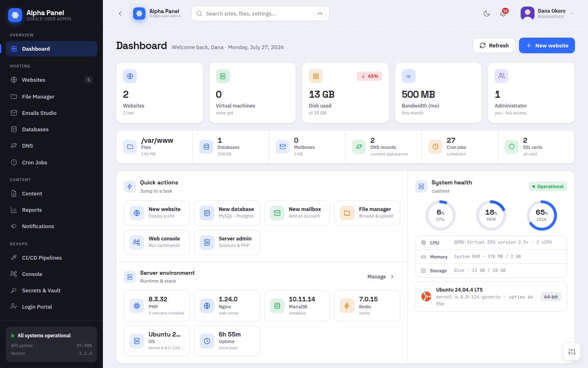Click the PHP 8.3.32 card
This screenshot has height=368, width=588.
click(x=157, y=306)
